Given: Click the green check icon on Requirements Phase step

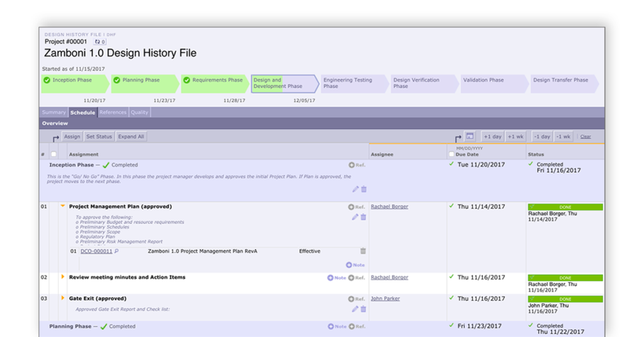Looking at the screenshot, I should coord(186,80).
